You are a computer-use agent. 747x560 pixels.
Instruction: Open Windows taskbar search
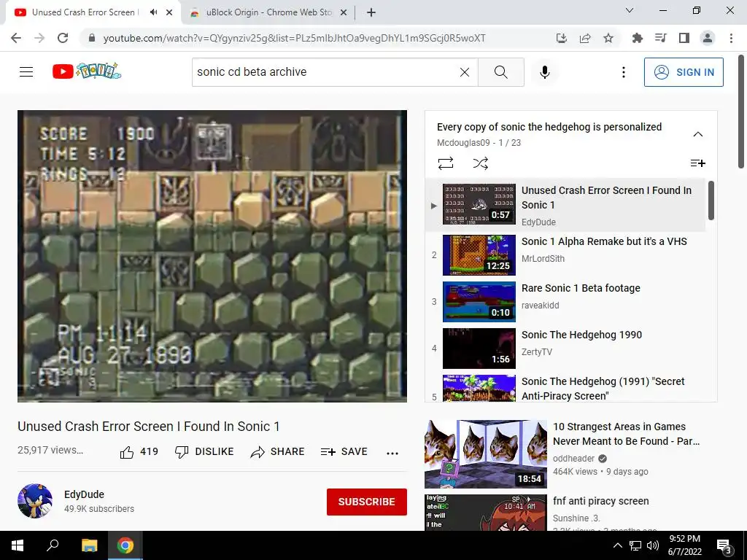pos(53,545)
